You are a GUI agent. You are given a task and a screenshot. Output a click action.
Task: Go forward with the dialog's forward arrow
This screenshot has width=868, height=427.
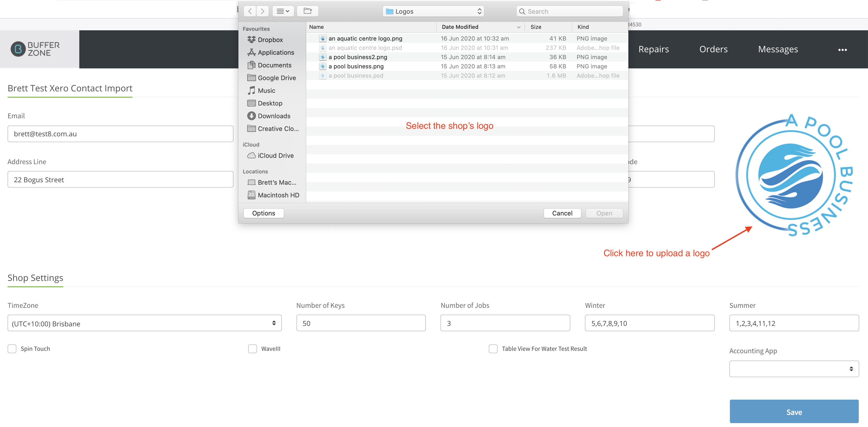click(x=263, y=11)
